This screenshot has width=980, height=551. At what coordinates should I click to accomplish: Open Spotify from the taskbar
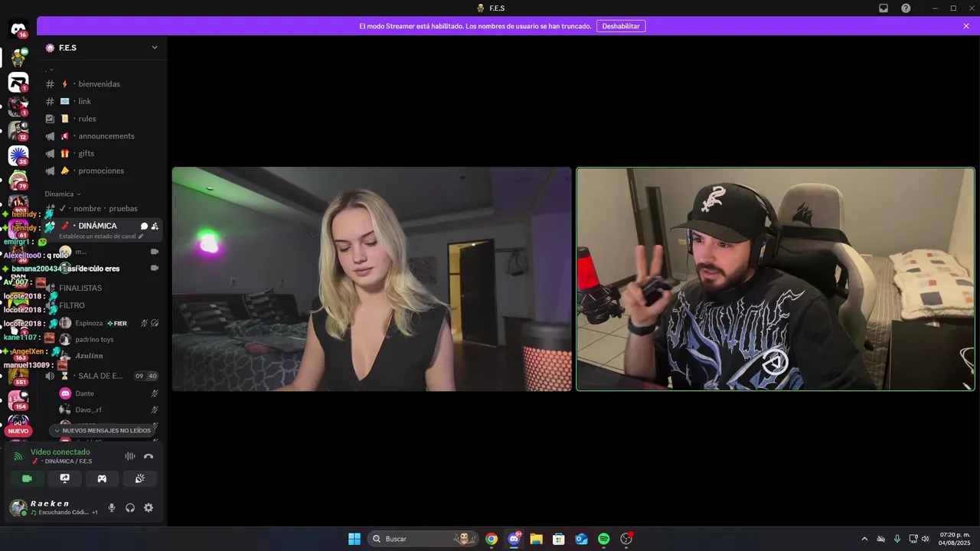[603, 539]
